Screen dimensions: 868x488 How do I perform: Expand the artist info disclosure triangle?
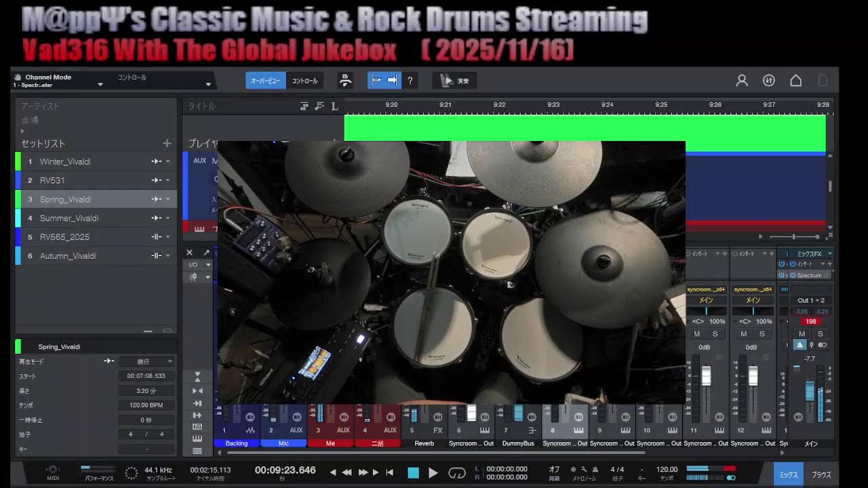click(x=22, y=131)
